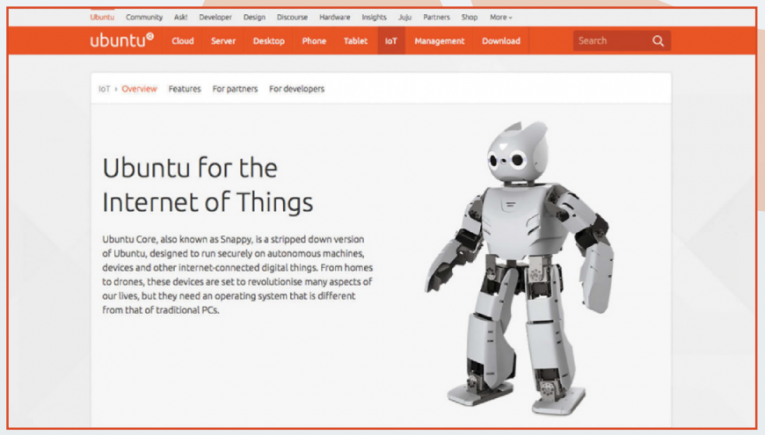Viewport: 765px width, 435px height.
Task: Go to the Desktop section
Action: click(269, 41)
